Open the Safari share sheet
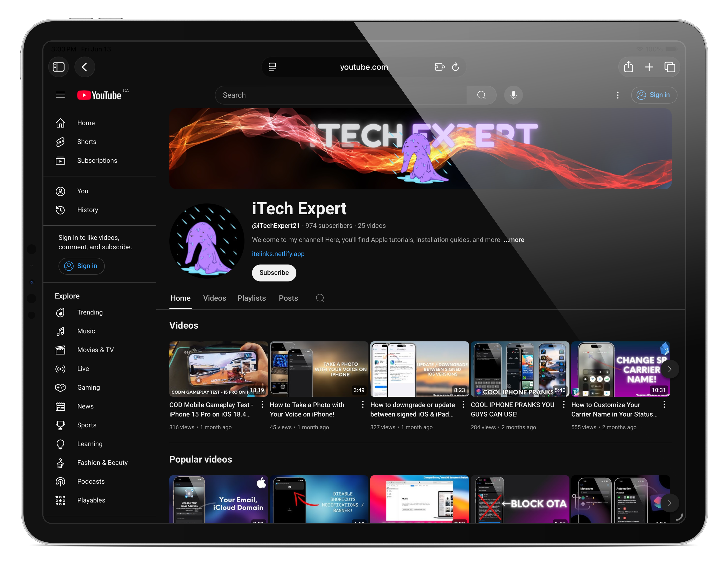728x564 pixels. (628, 67)
